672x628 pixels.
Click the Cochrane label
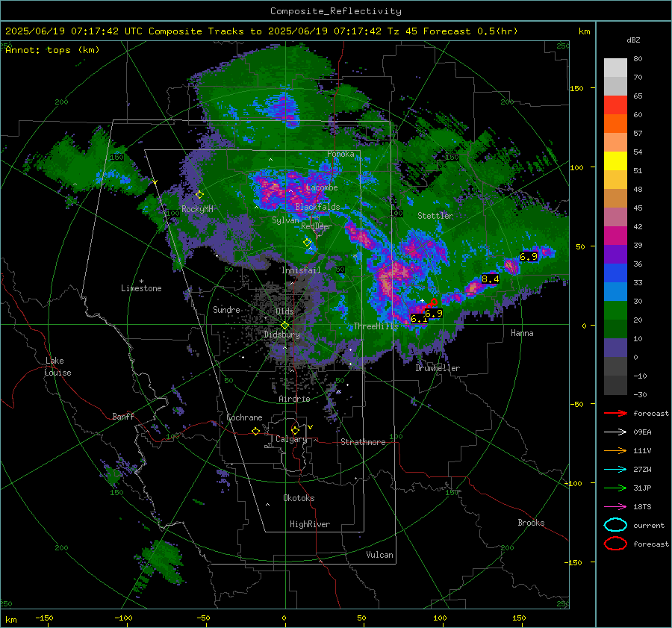244,417
